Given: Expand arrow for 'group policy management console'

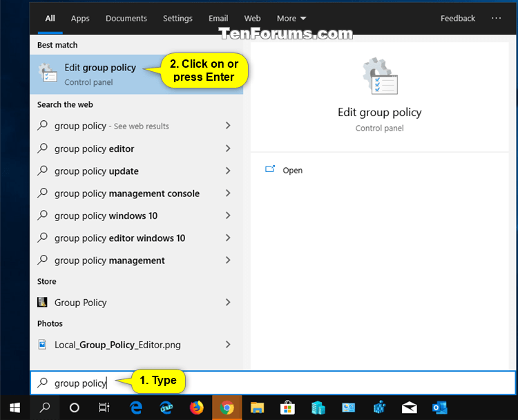Looking at the screenshot, I should (228, 193).
